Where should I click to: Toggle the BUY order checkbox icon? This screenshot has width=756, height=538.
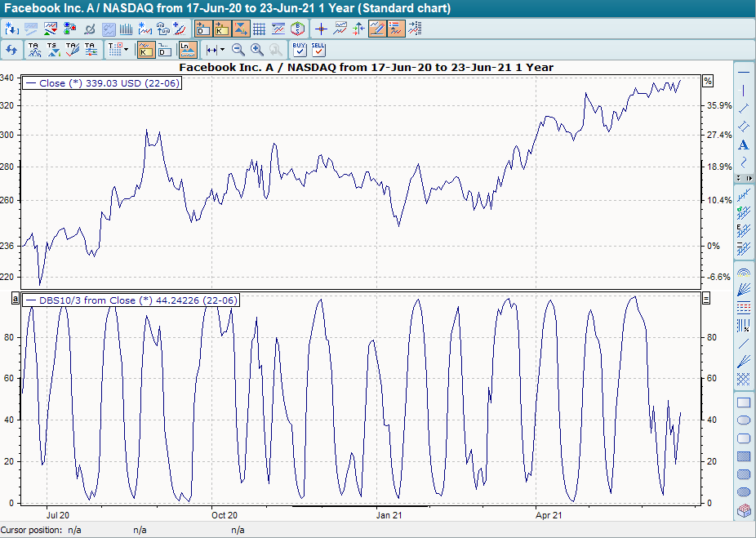(300, 49)
